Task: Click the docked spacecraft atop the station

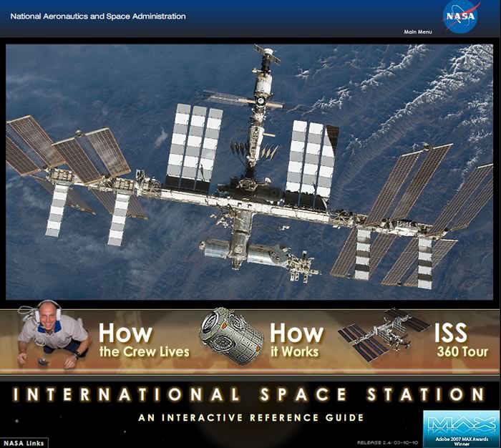Action: pyautogui.click(x=268, y=59)
